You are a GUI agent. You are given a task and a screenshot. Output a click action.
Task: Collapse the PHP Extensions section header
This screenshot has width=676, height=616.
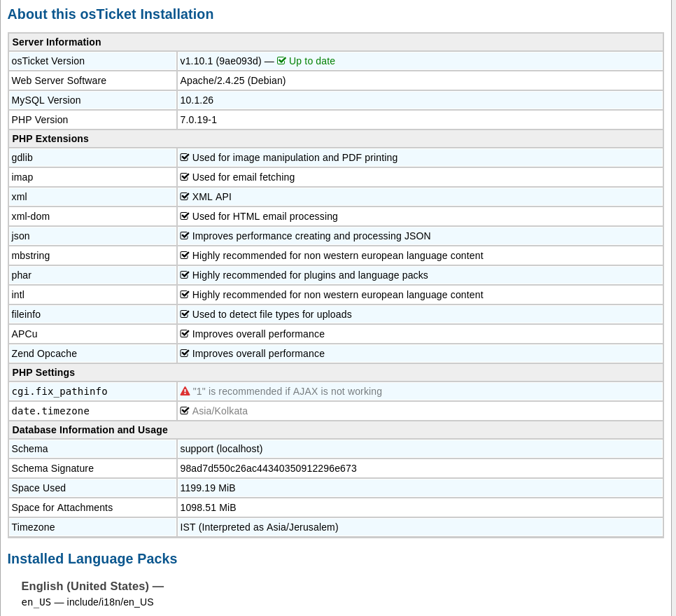pyautogui.click(x=50, y=138)
